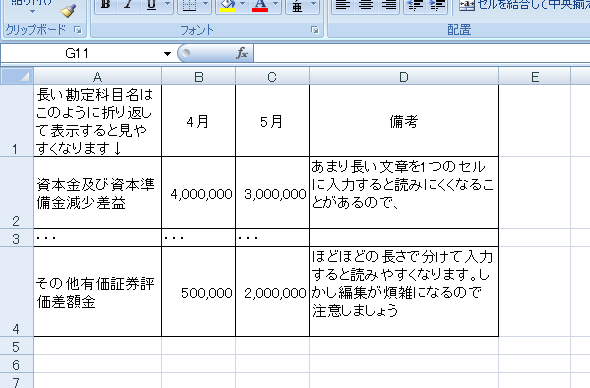The image size is (590, 388).
Task: Toggle Bold formatting
Action: 106,5
